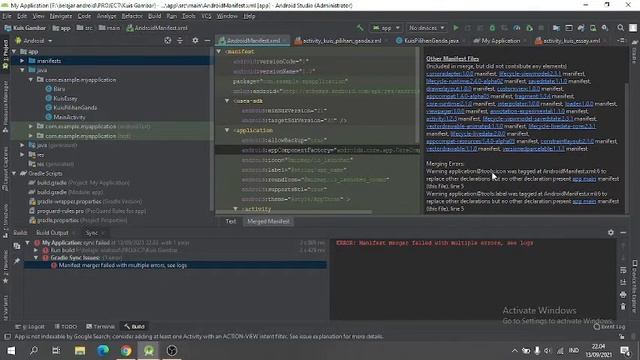Click the pin icon in Build panel
Image resolution: width=640 pixels, height=360 pixels.
17,261
